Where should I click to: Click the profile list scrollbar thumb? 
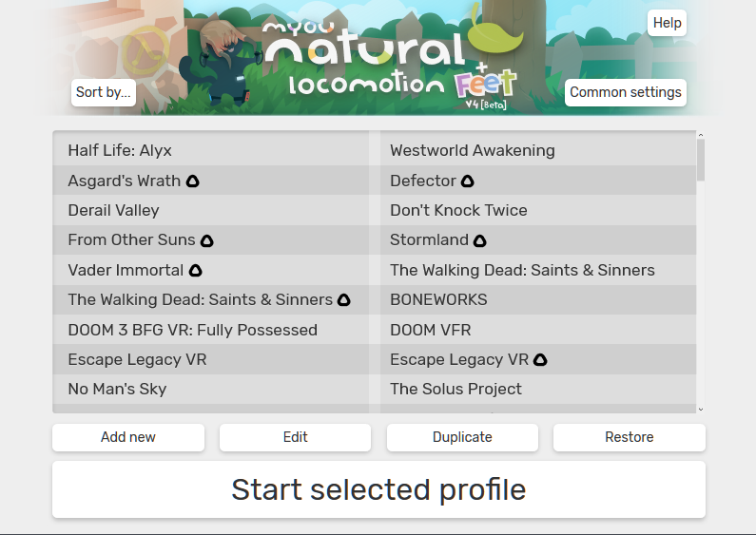(x=701, y=160)
